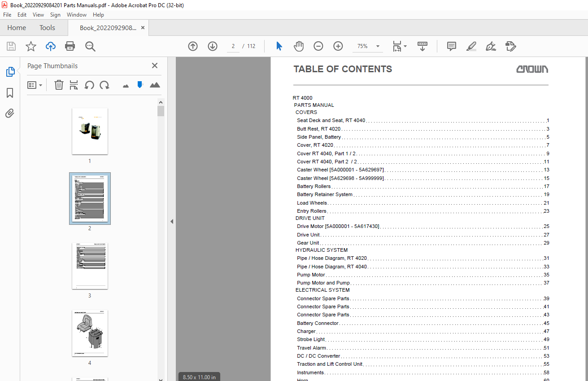Image resolution: width=588 pixels, height=381 pixels.
Task: Click the upload to cloud icon
Action: coord(51,46)
